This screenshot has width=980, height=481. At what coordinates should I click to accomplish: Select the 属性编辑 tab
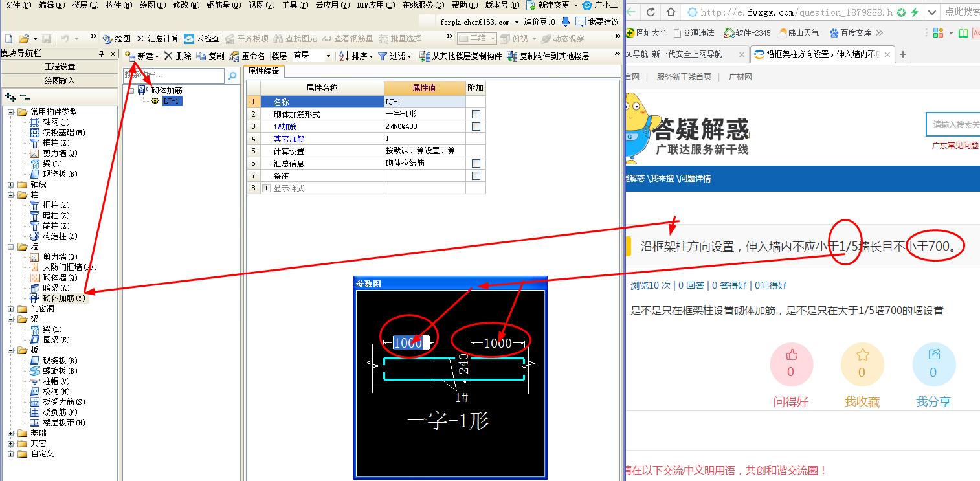pos(263,71)
